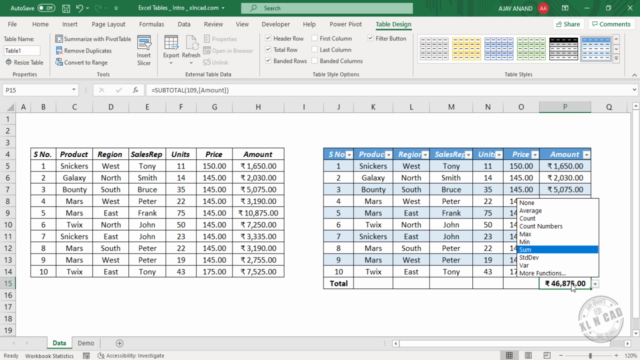Select Count Numbers from totals list
Image resolution: width=640 pixels, height=360 pixels.
coord(558,226)
